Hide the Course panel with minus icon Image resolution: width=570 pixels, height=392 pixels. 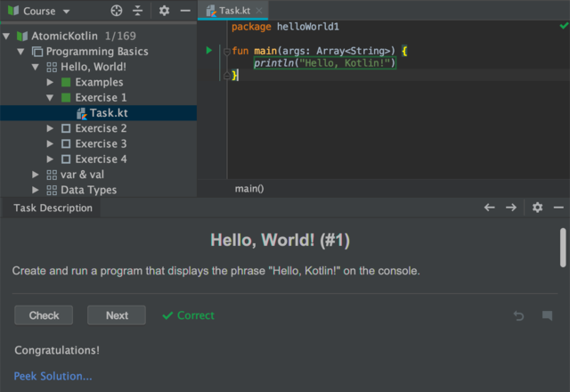click(185, 11)
